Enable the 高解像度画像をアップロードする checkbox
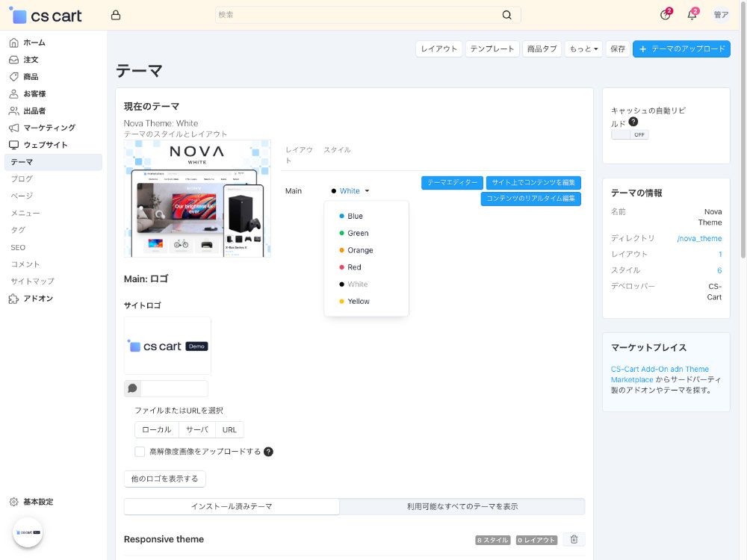Viewport: 747px width, 560px height. [x=140, y=452]
